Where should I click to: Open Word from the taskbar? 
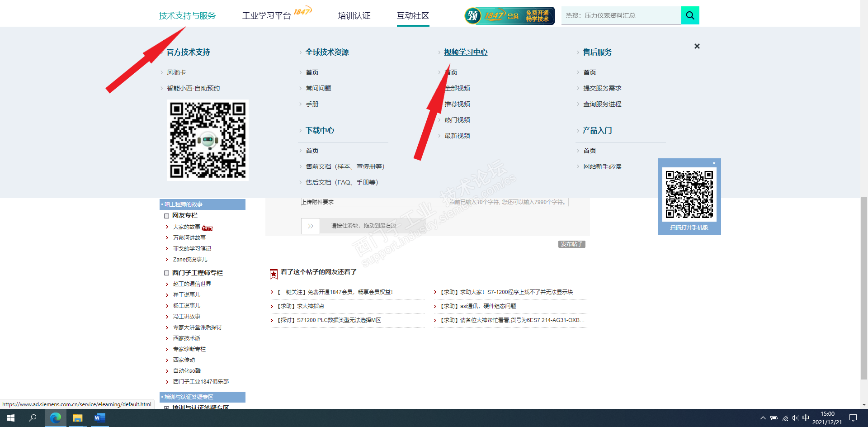pos(100,418)
